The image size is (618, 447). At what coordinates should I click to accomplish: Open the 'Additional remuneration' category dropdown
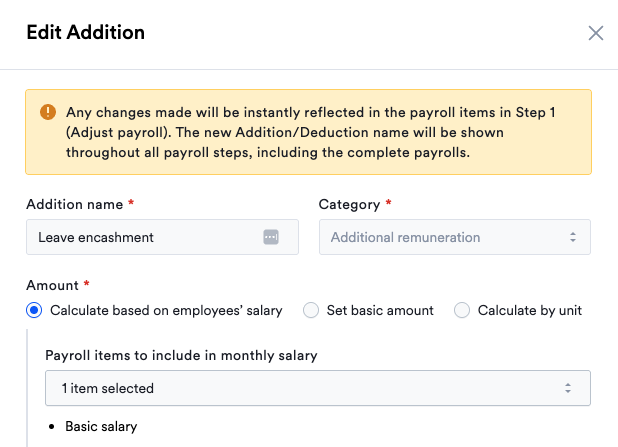[454, 237]
